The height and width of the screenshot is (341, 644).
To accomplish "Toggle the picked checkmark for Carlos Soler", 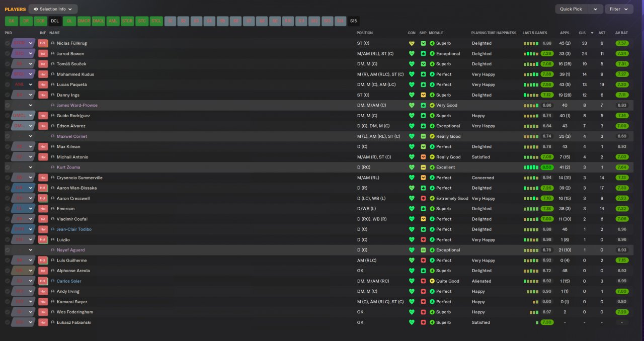I will [x=7, y=281].
